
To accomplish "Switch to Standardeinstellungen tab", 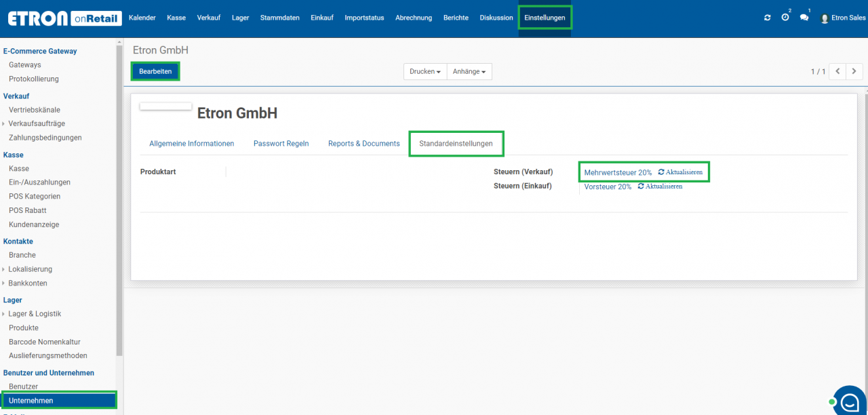I will click(x=456, y=144).
